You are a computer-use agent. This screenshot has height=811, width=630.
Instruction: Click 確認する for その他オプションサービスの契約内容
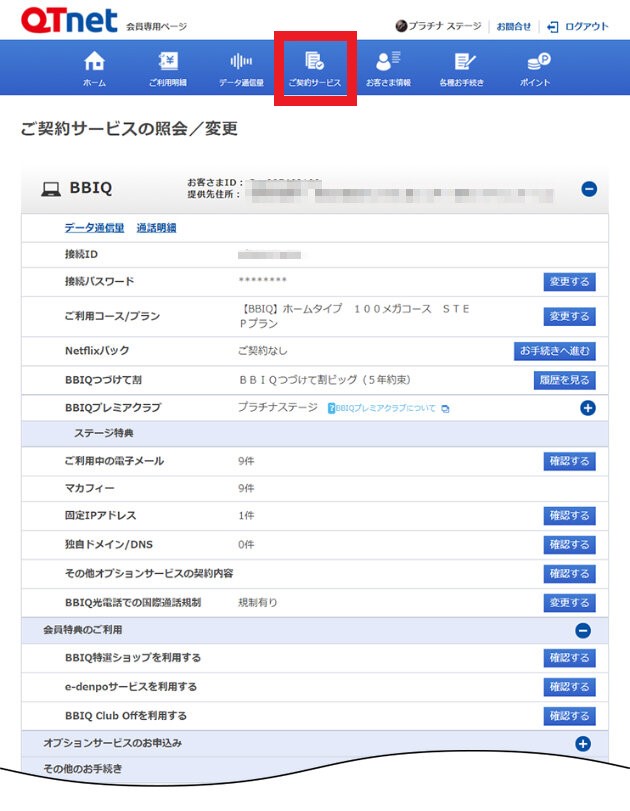569,574
